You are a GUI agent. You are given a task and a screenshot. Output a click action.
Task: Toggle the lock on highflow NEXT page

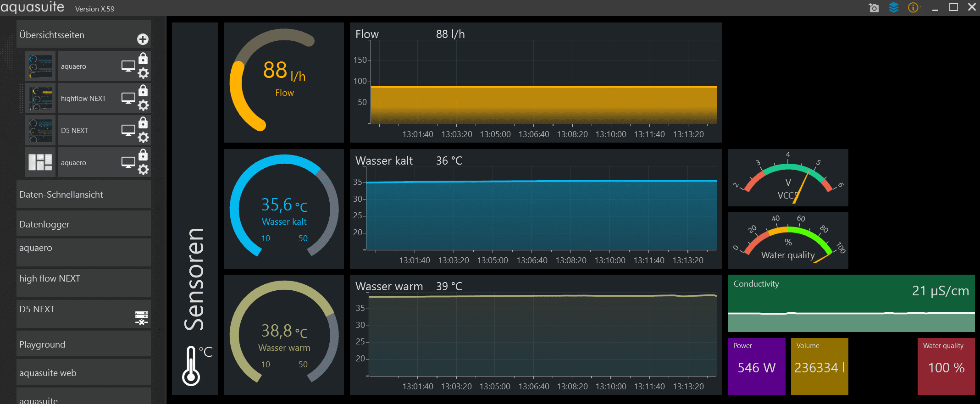click(143, 90)
